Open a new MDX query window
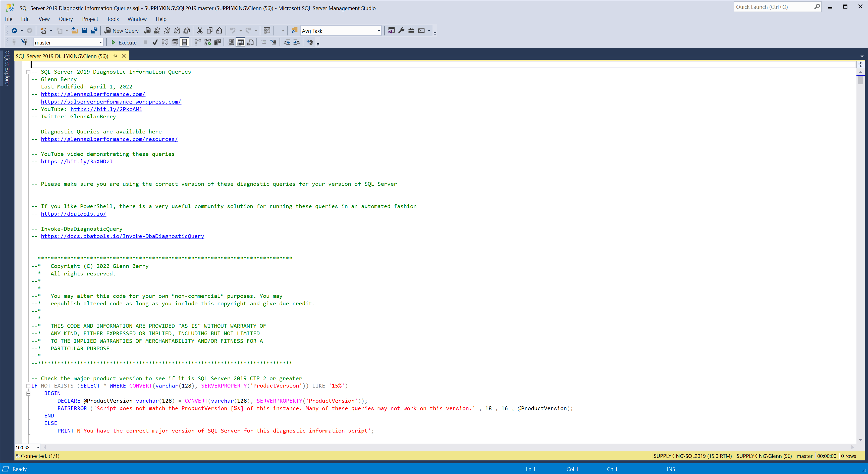This screenshot has width=868, height=474. (x=157, y=31)
